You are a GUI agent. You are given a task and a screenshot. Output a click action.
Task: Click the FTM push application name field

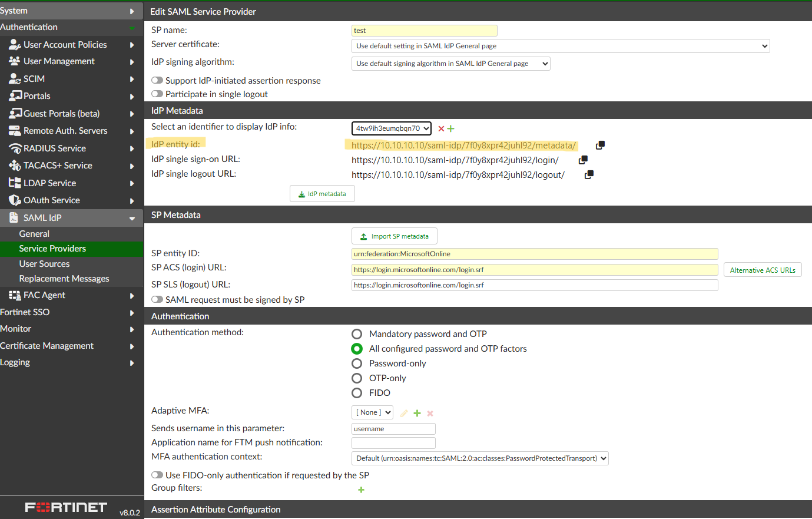coord(393,443)
